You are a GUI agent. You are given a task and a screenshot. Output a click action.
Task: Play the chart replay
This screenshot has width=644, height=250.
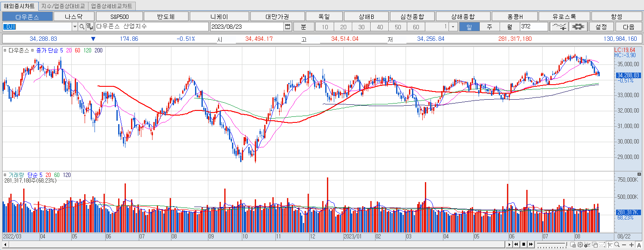[x=510, y=244]
